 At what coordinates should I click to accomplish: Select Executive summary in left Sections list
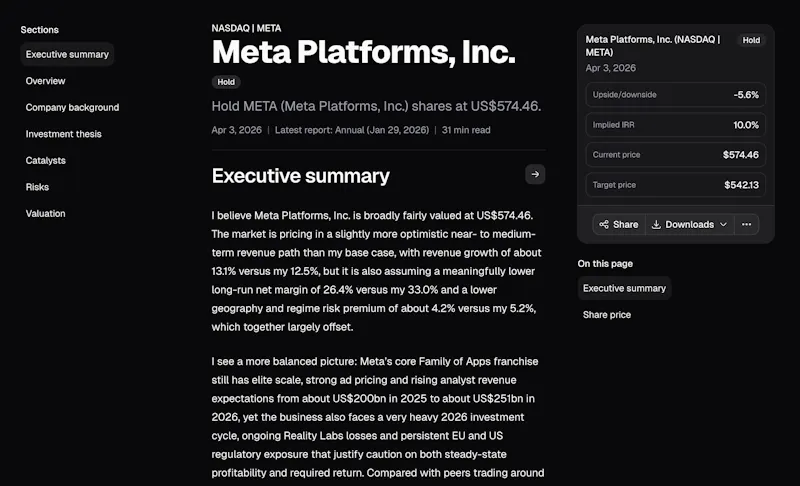tap(67, 55)
